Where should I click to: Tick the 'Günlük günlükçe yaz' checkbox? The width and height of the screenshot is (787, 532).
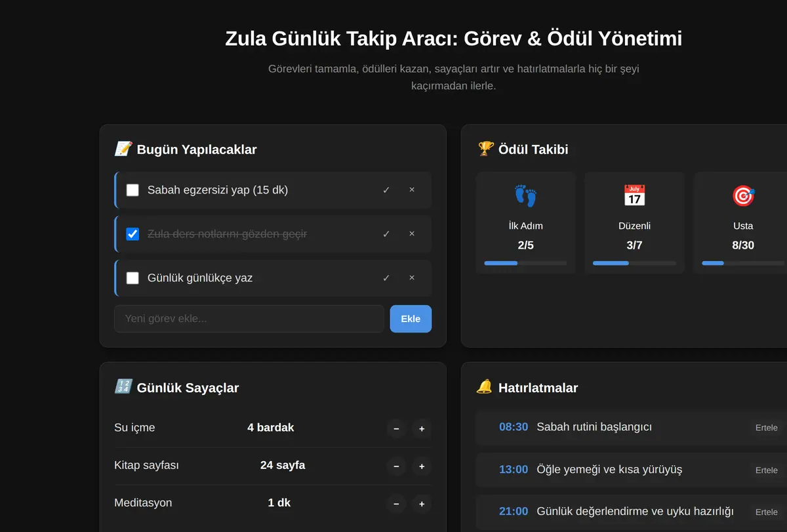point(132,278)
